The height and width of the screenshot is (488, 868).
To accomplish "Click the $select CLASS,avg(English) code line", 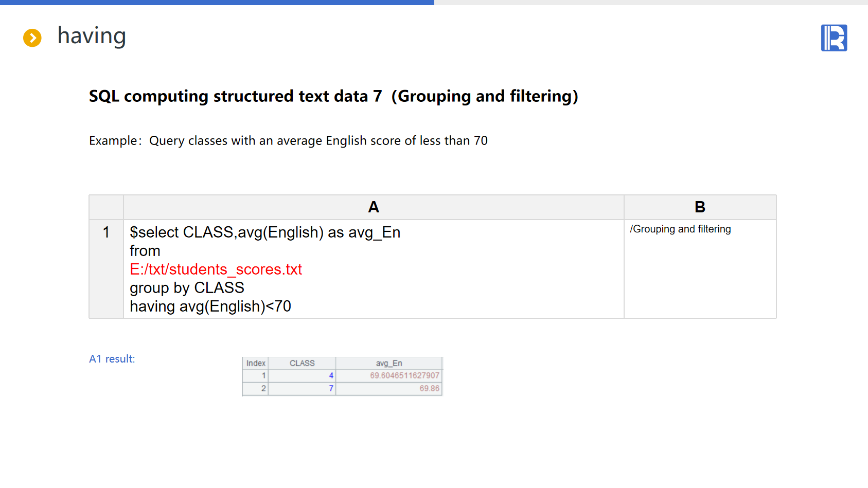I will [265, 232].
